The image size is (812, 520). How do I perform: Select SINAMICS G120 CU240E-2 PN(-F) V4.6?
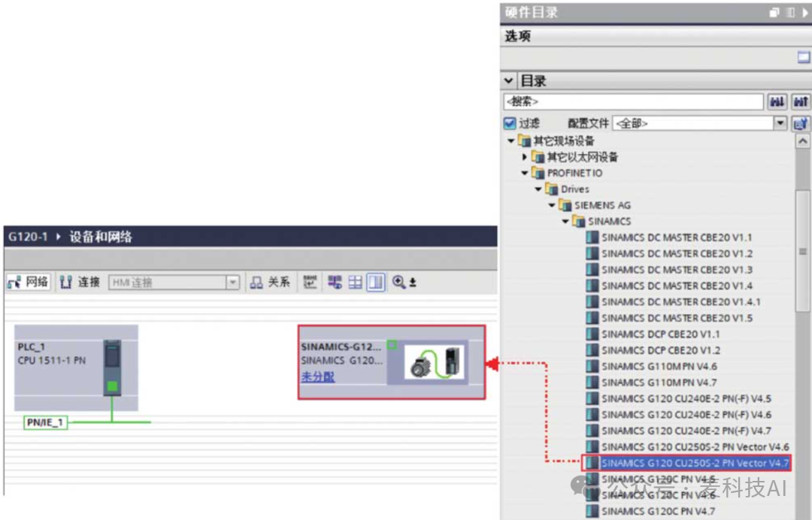686,415
